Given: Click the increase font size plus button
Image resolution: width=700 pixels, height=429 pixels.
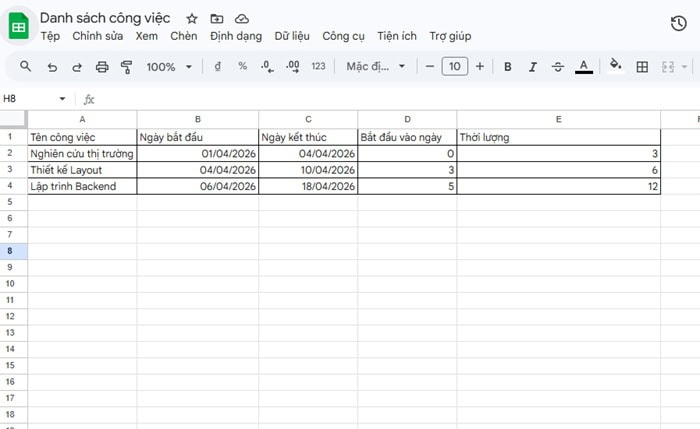Looking at the screenshot, I should (x=480, y=67).
